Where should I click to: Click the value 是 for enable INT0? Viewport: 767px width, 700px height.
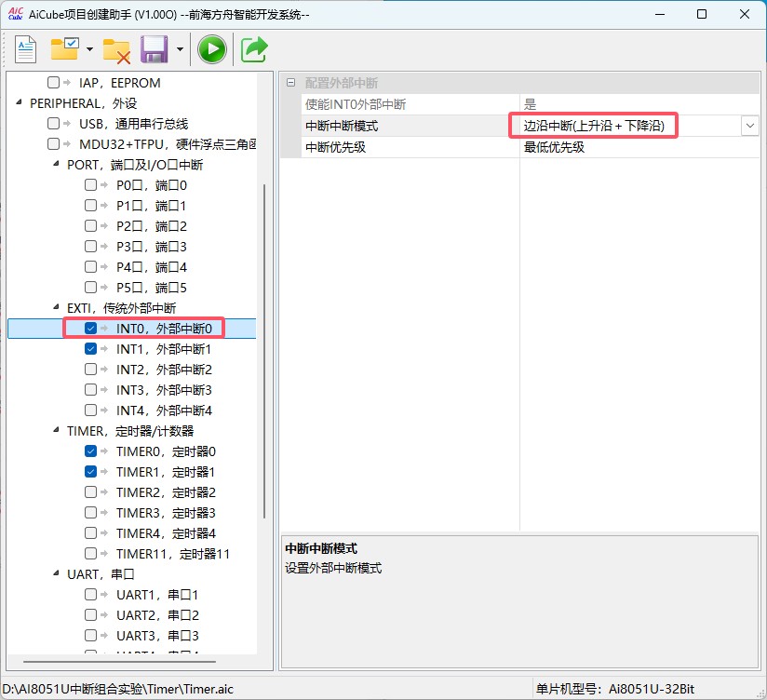(x=531, y=104)
